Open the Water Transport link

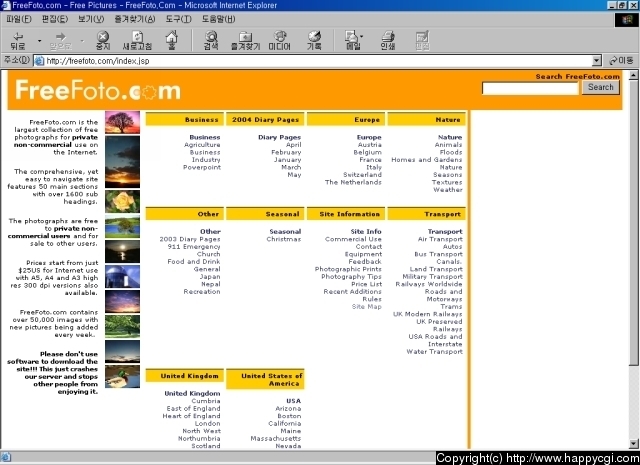(435, 352)
